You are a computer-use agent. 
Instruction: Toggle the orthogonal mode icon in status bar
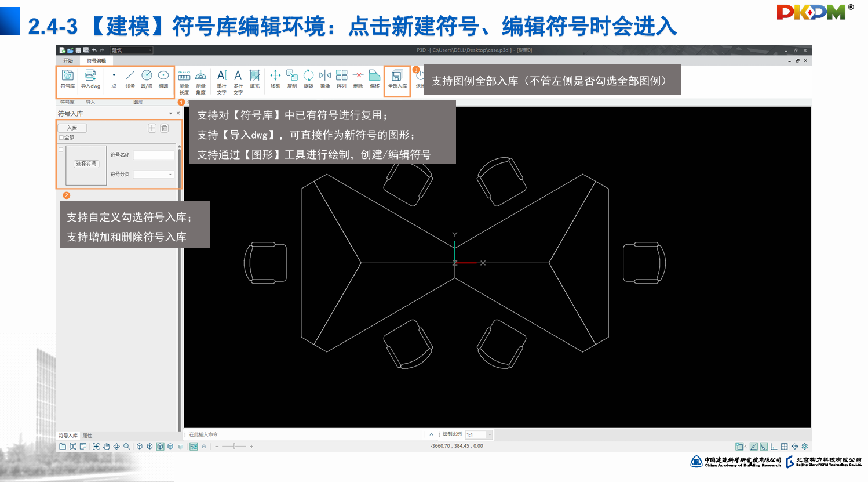774,447
